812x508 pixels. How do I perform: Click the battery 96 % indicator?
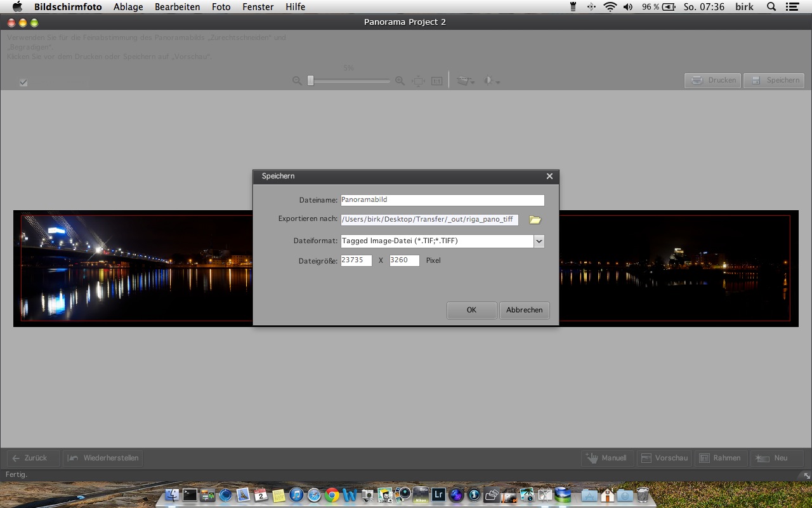(x=659, y=7)
